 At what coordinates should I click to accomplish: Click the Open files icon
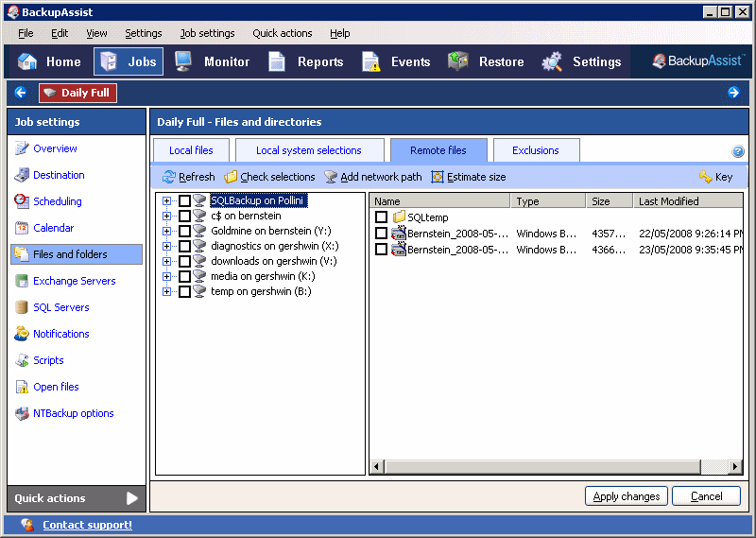[22, 387]
